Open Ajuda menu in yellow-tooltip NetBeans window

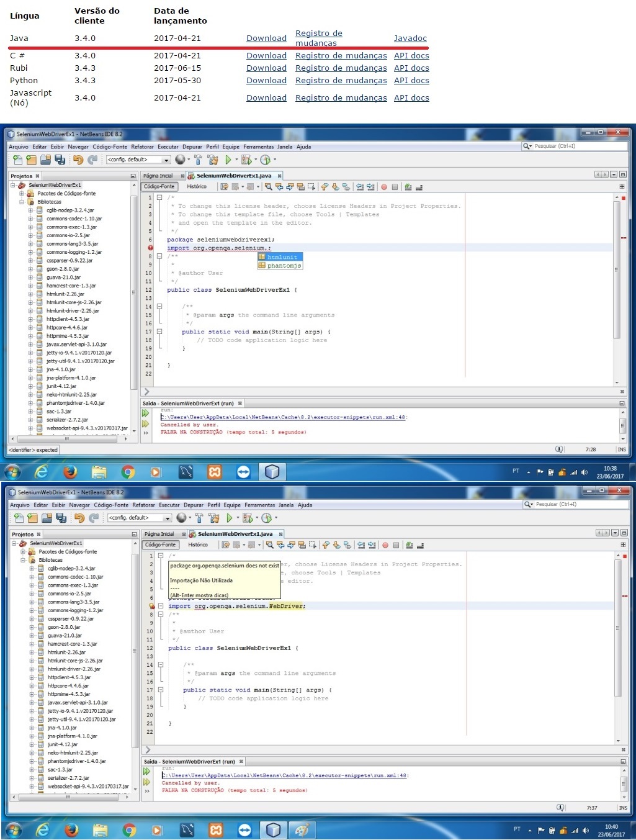(305, 505)
